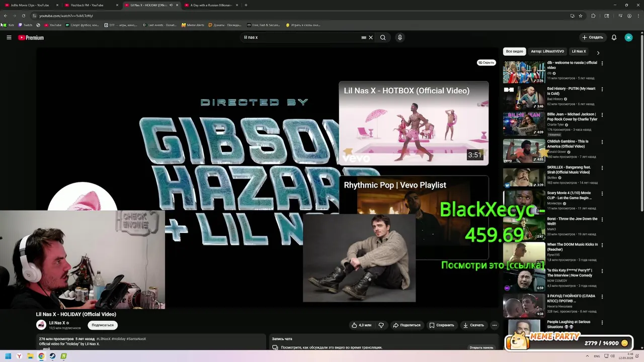The width and height of the screenshot is (644, 362).
Task: Select the 'Lil Nas X' filter chip
Action: click(x=579, y=51)
